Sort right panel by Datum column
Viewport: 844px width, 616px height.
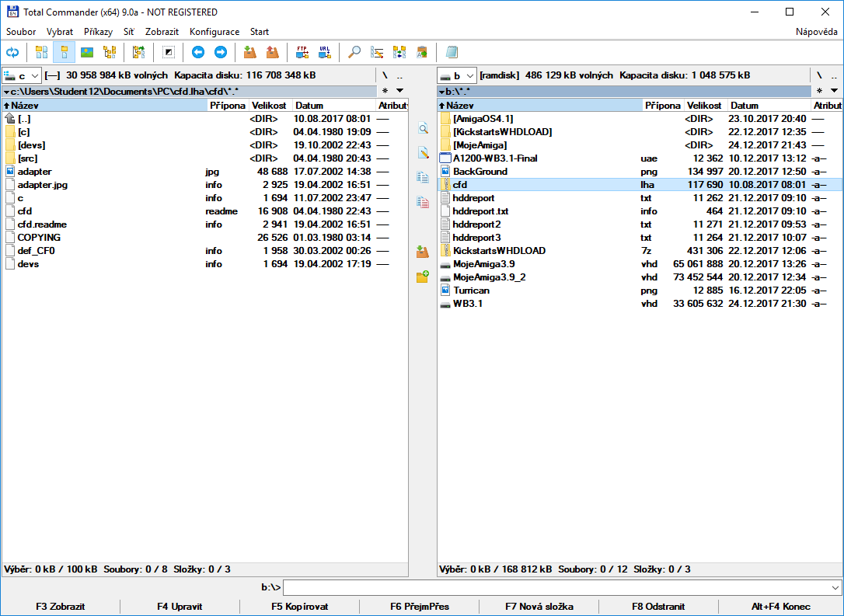tap(769, 106)
